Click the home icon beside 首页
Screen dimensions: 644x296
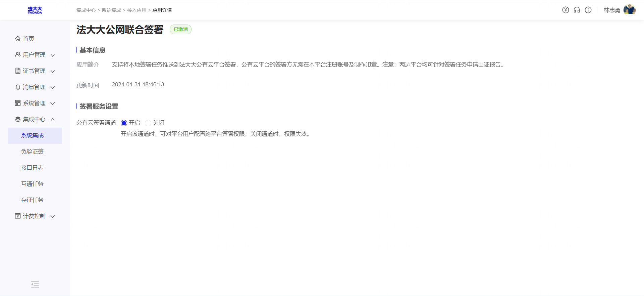tap(18, 39)
